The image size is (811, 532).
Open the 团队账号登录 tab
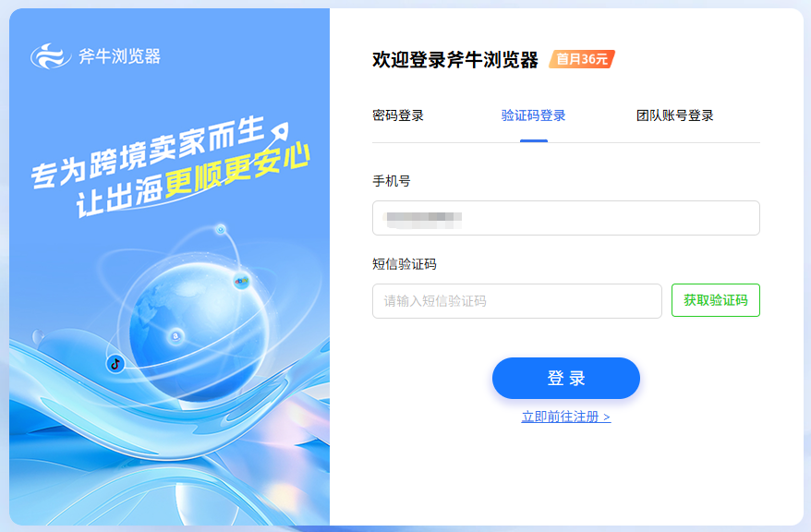674,115
